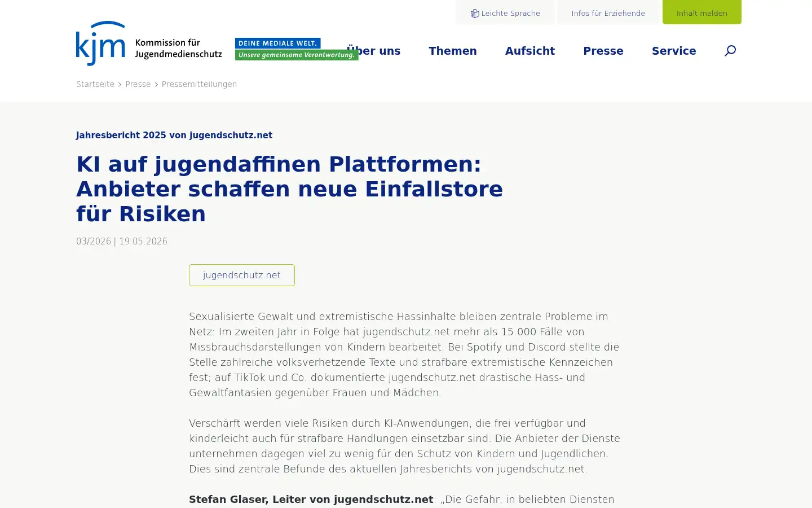Click the 'Jahresbericht 2025 von jugendschutz.net' subtitle

[x=174, y=135]
